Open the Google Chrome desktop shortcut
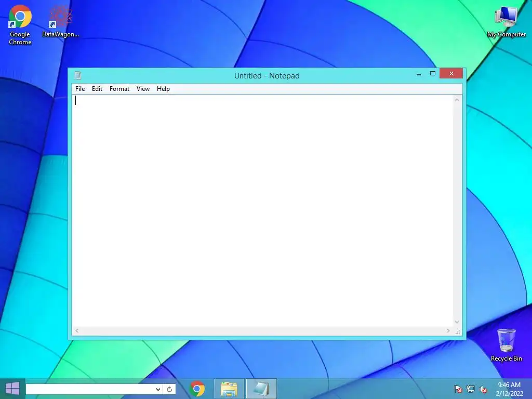The height and width of the screenshot is (399, 532). click(x=20, y=25)
